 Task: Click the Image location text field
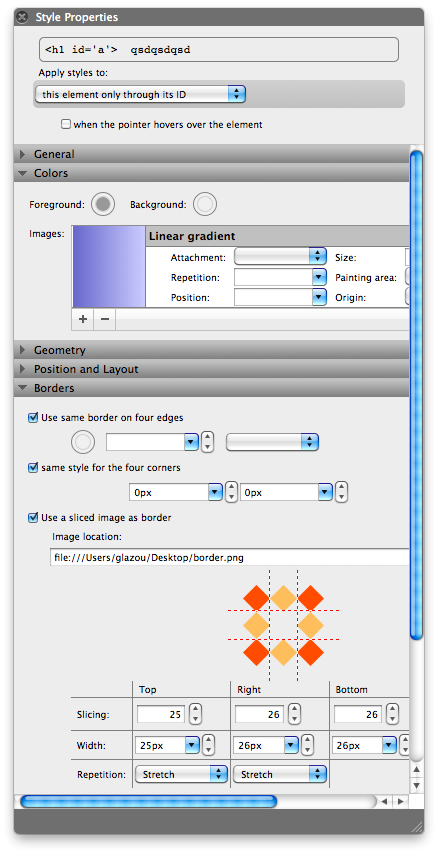pyautogui.click(x=229, y=557)
